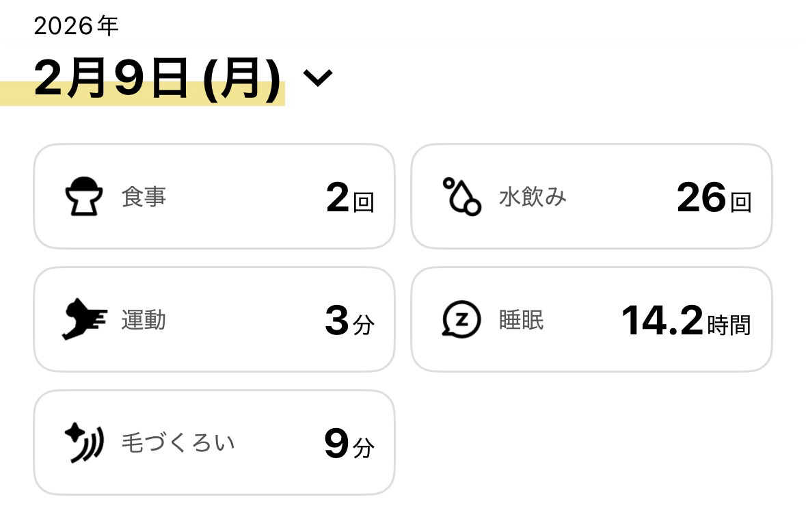
Task: Open the 睡眠 sleep card
Action: coord(591,320)
